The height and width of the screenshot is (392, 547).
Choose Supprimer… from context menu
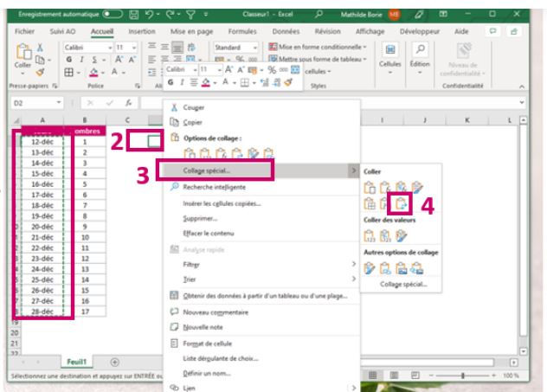261,218
